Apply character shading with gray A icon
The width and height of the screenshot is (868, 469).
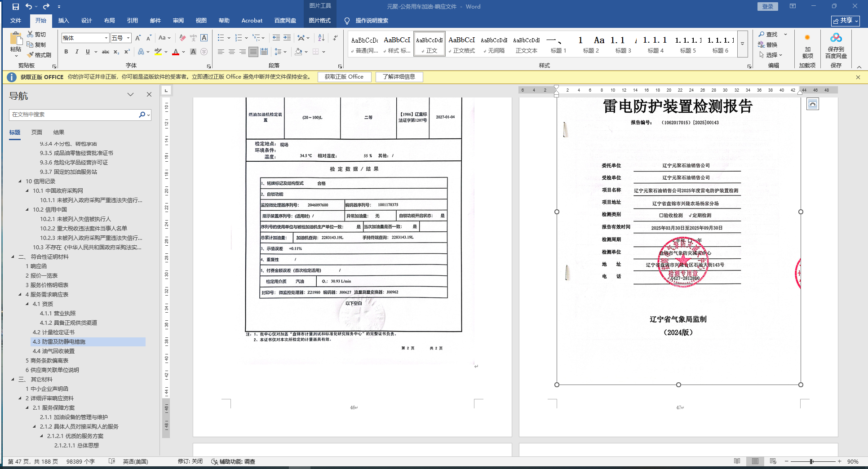tap(193, 52)
